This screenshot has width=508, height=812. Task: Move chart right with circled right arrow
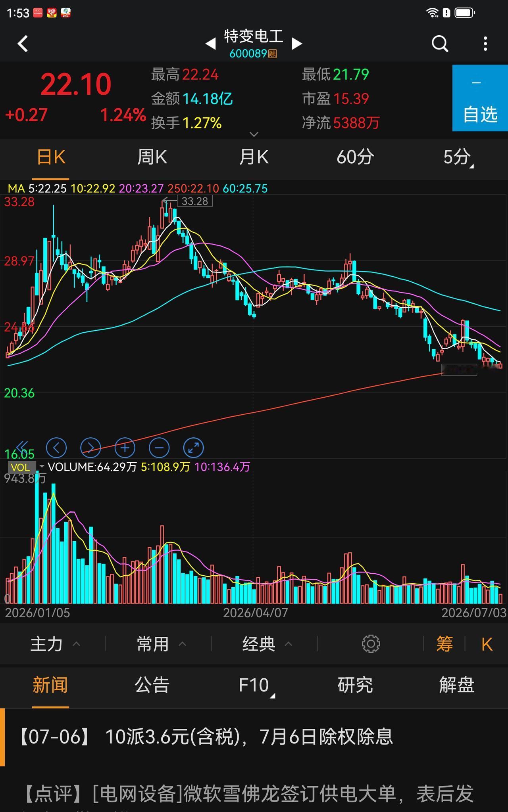coord(90,448)
